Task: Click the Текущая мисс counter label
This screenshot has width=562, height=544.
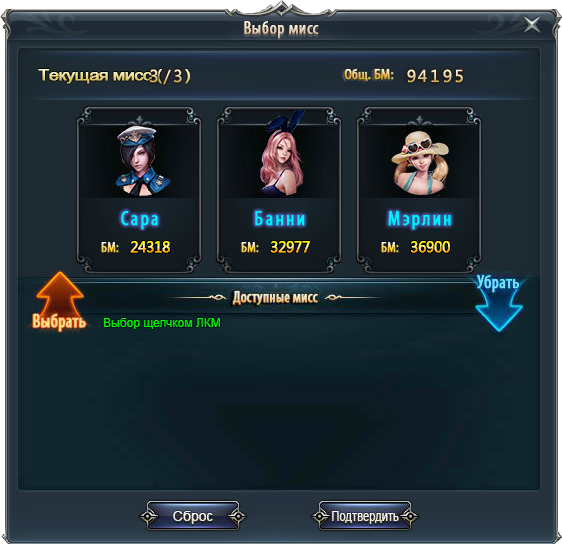Action: (114, 76)
